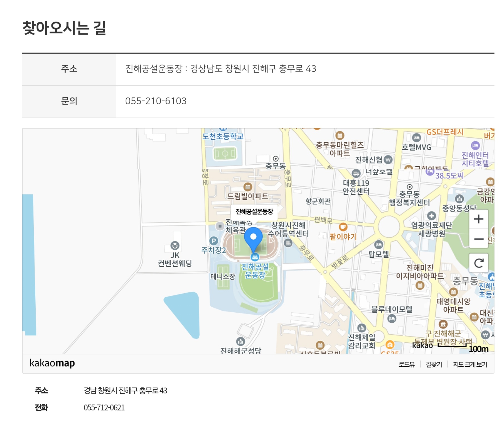The height and width of the screenshot is (426, 504).
Task: Click the 진해해군성당 church icon
Action: coord(240,341)
